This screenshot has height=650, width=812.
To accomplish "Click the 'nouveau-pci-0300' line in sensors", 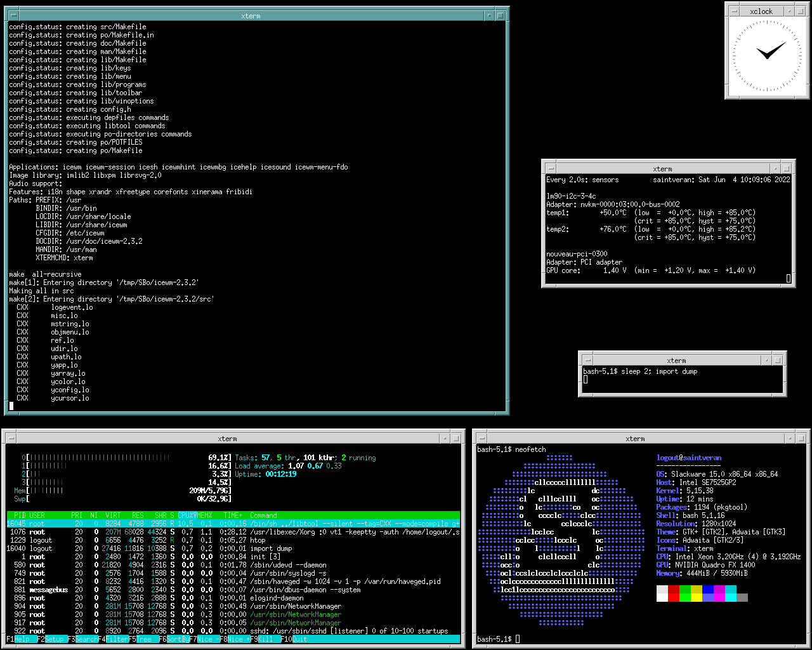I will coord(577,254).
